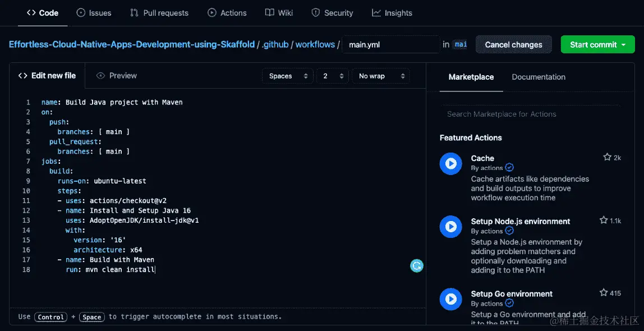Viewport: 644px width, 331px height.
Task: Click the Start commit button
Action: point(597,44)
